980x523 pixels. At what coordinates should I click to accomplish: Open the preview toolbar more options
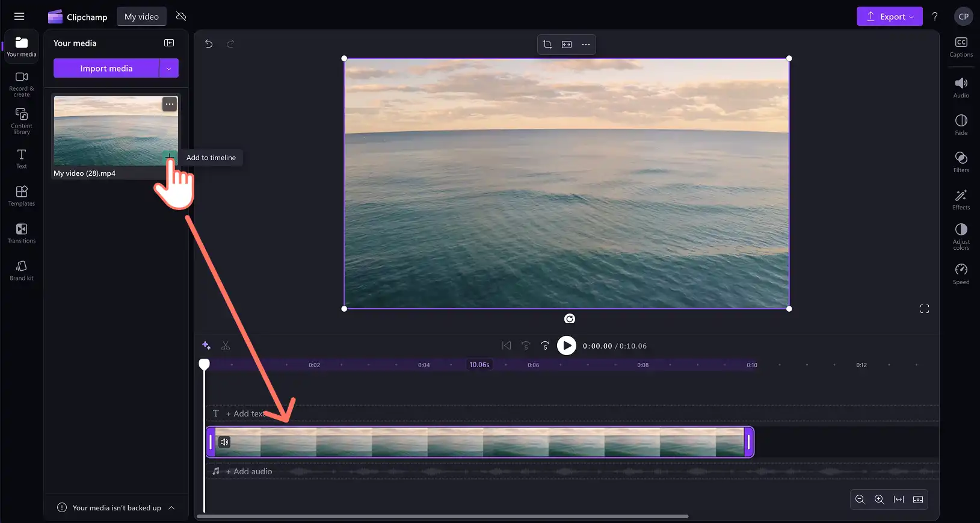[x=586, y=44]
